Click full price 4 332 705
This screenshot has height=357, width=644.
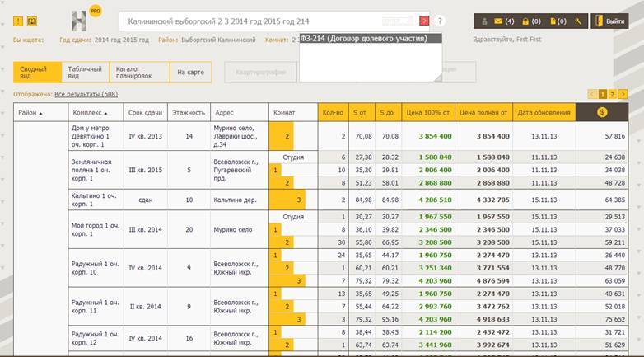[492, 200]
